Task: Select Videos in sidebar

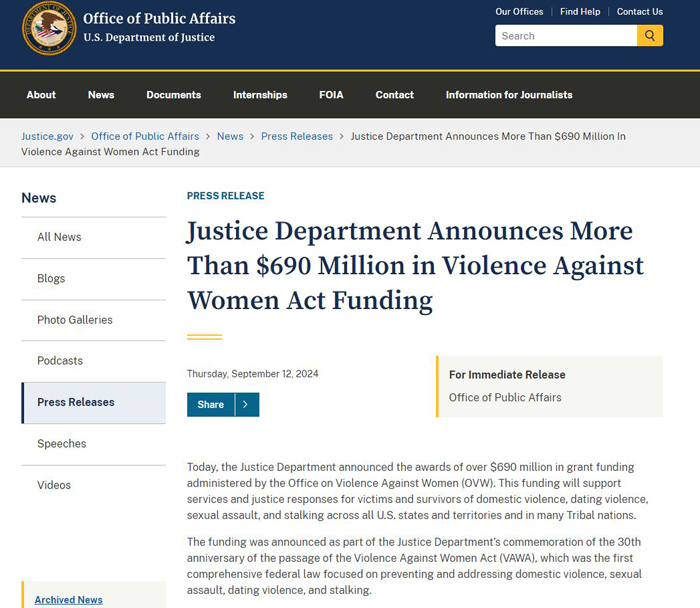Action: pyautogui.click(x=93, y=485)
